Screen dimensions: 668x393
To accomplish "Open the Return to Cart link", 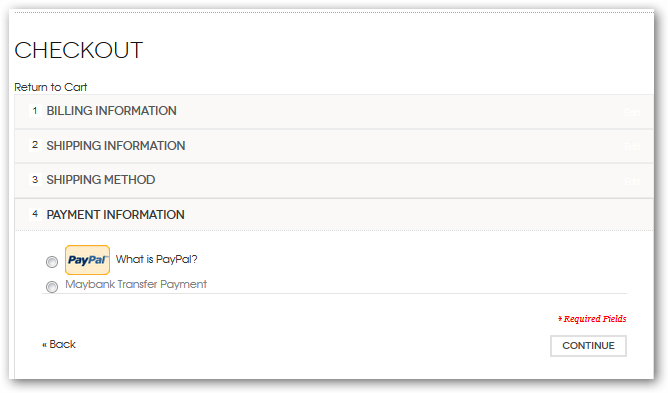I will (51, 87).
